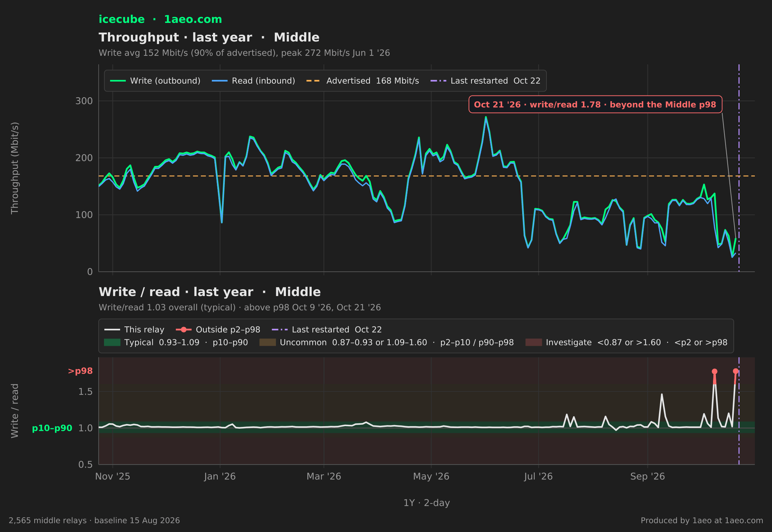Click the 'Typical 0.93–1.09' green legend swatch
The height and width of the screenshot is (532, 772).
pyautogui.click(x=112, y=343)
